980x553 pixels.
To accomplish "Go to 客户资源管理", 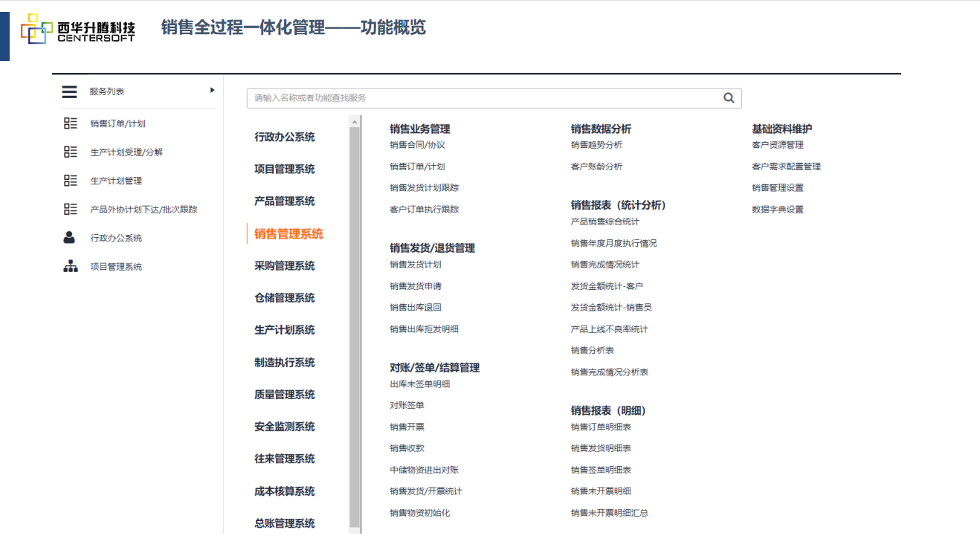I will point(777,145).
